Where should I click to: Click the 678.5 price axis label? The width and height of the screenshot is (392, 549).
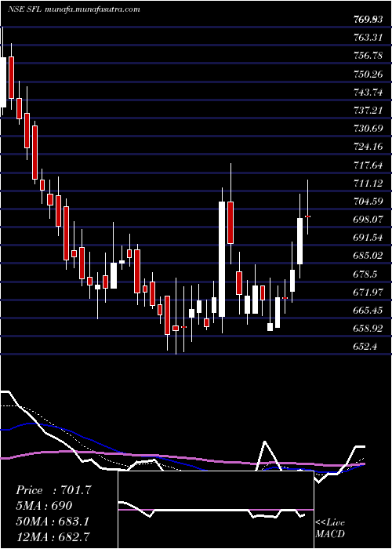[365, 274]
